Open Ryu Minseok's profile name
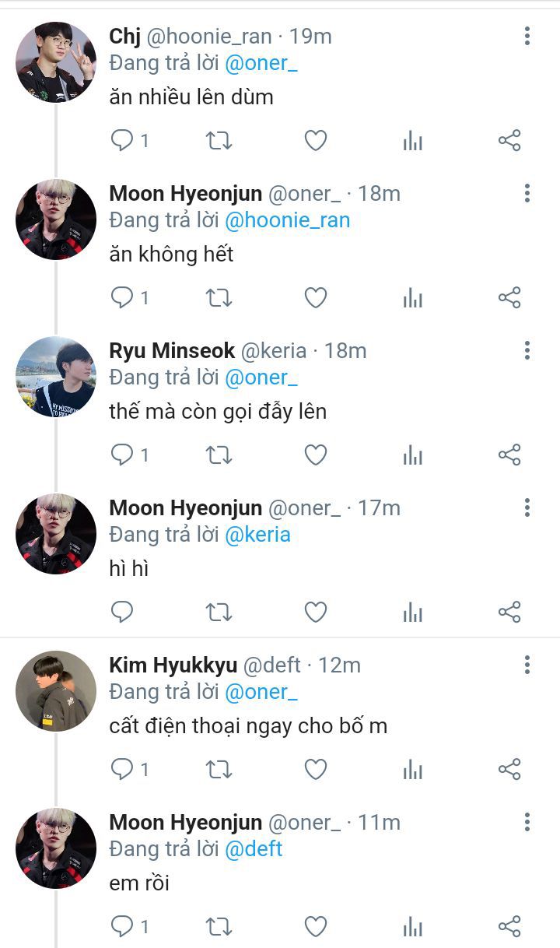 pyautogui.click(x=172, y=351)
